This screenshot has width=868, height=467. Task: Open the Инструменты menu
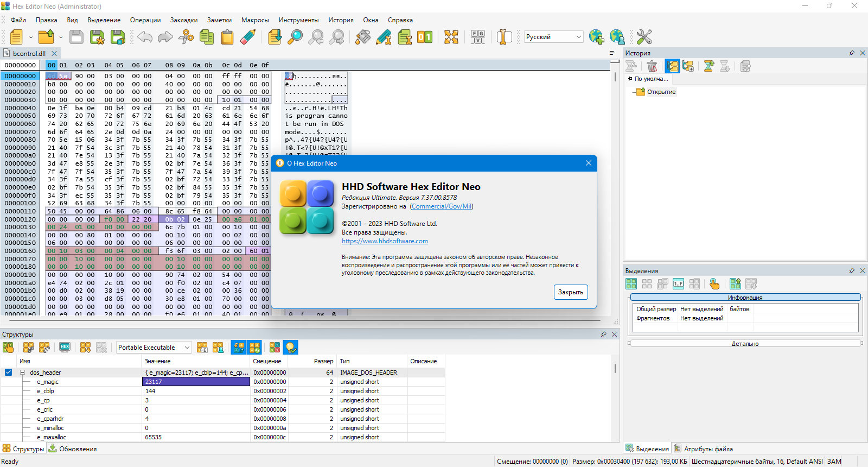click(x=298, y=20)
